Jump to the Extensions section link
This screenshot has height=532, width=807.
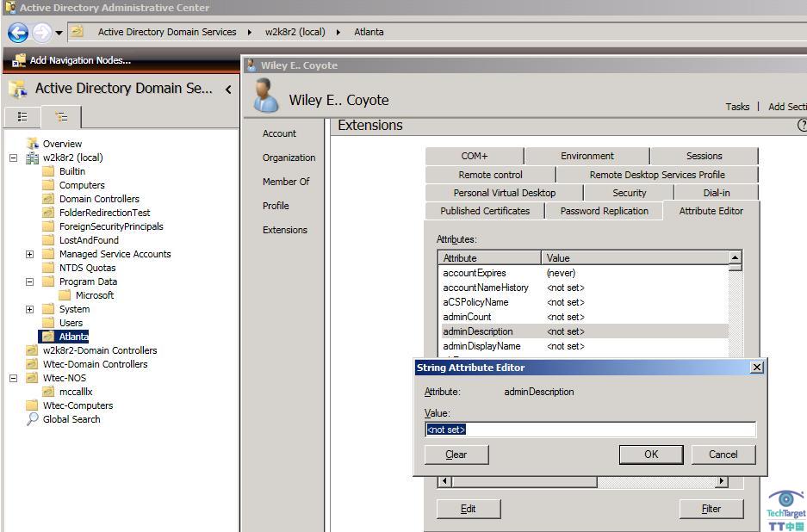tap(284, 230)
